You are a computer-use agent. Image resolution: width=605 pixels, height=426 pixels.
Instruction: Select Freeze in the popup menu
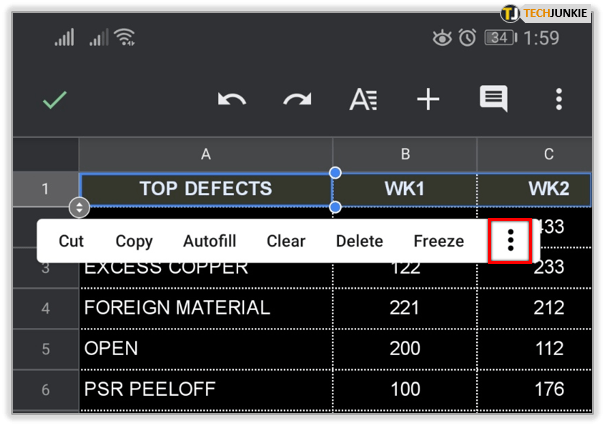439,241
